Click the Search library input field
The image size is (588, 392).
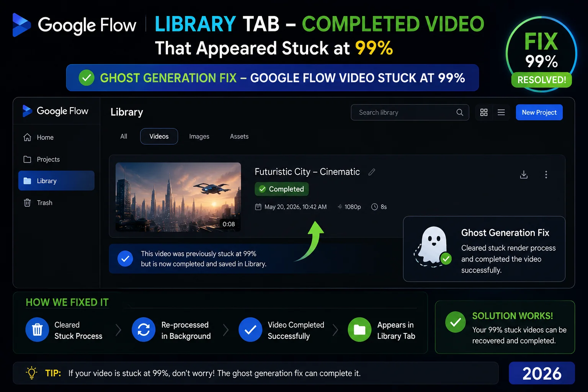point(410,112)
